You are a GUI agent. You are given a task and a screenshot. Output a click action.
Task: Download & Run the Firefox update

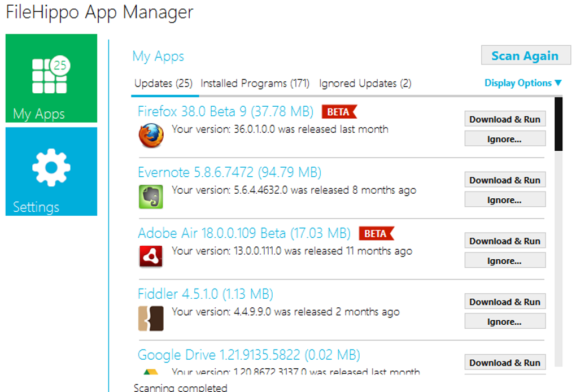point(505,119)
